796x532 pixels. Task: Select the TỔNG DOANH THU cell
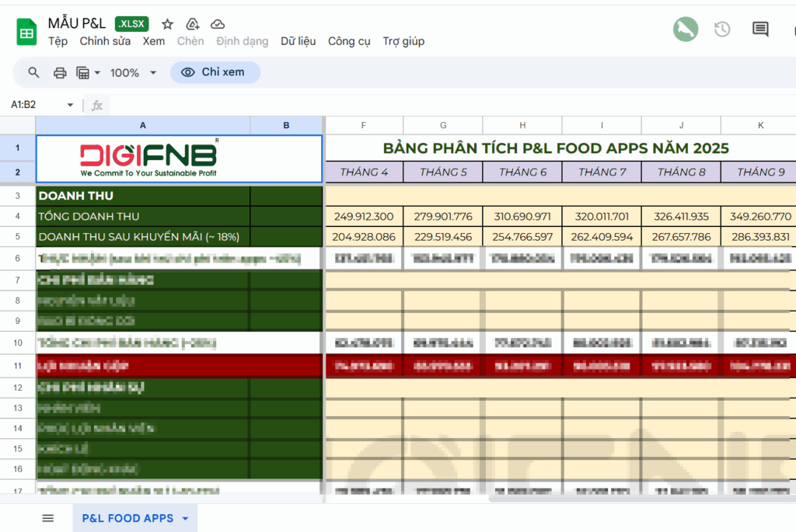143,216
